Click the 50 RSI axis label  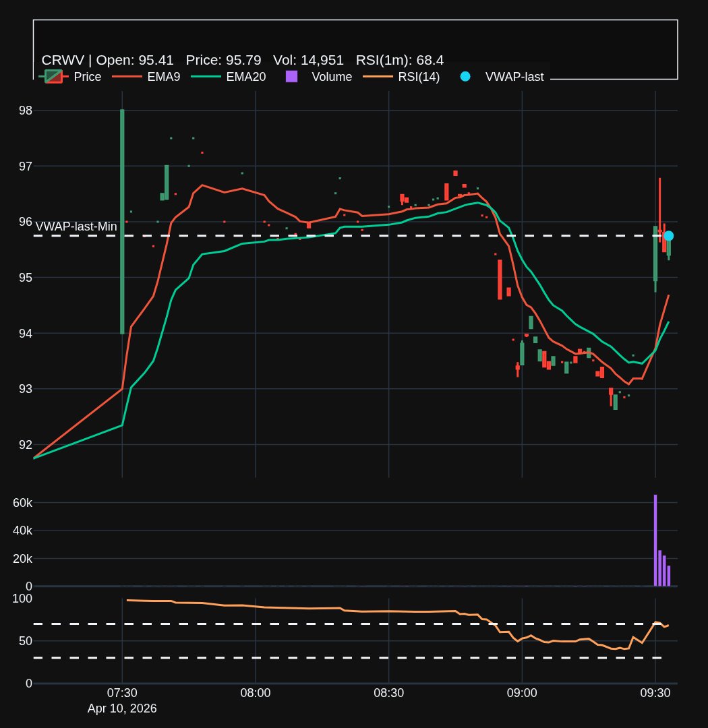26,641
